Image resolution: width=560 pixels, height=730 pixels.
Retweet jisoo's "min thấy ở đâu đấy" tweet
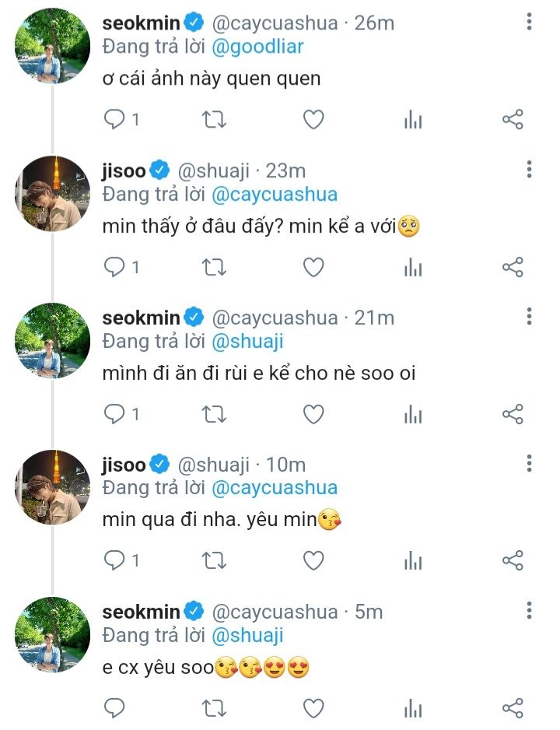pos(214,268)
